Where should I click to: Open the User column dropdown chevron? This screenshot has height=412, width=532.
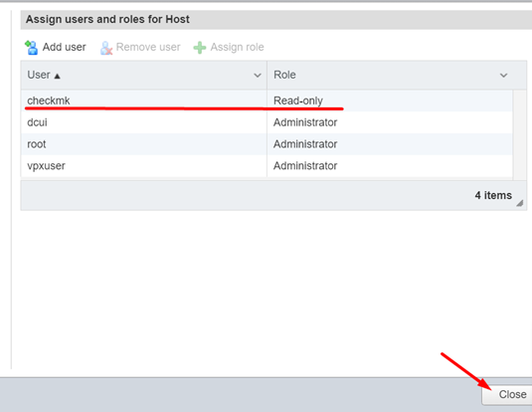[258, 75]
